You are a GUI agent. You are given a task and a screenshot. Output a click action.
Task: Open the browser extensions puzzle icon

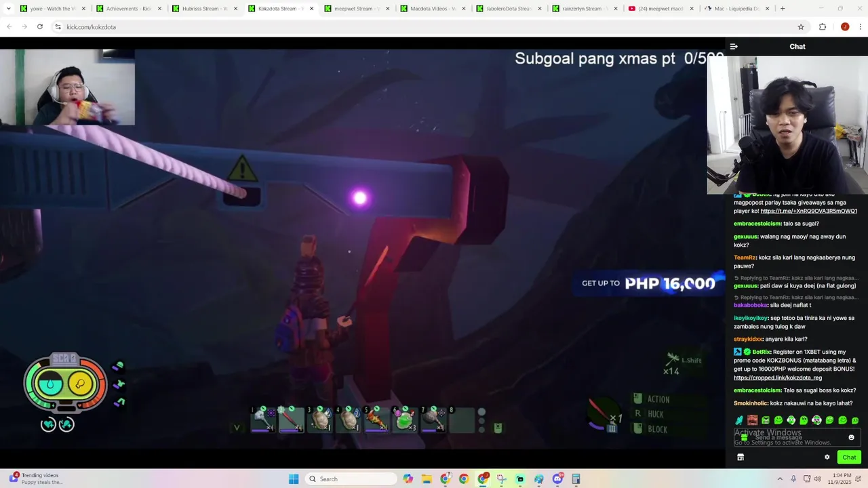pos(823,27)
